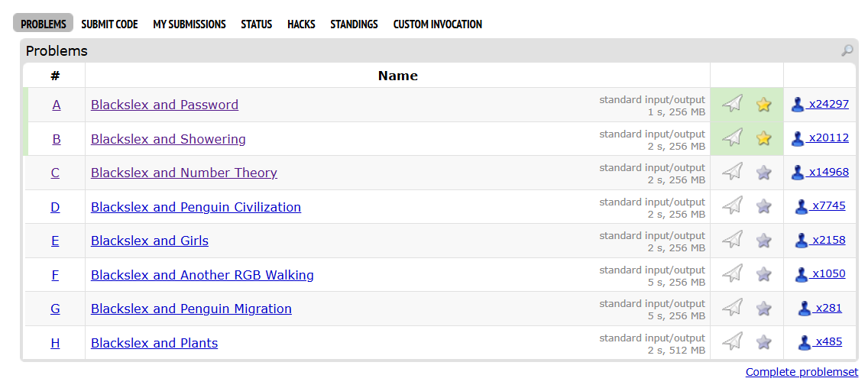The image size is (868, 388).
Task: Open the Problems tab
Action: [x=44, y=24]
